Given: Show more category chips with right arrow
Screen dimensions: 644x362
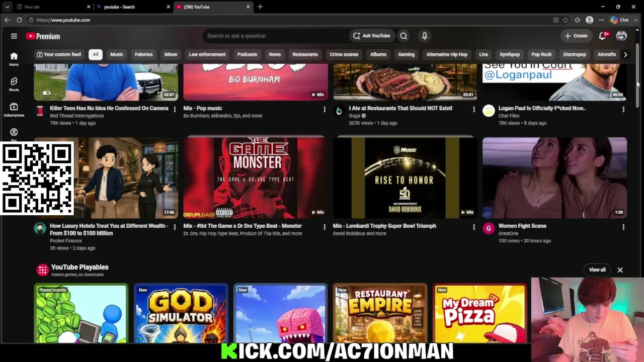Looking at the screenshot, I should click(625, 54).
